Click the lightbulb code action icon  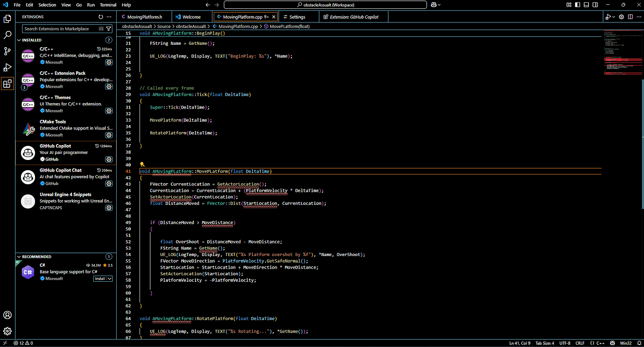(142, 165)
